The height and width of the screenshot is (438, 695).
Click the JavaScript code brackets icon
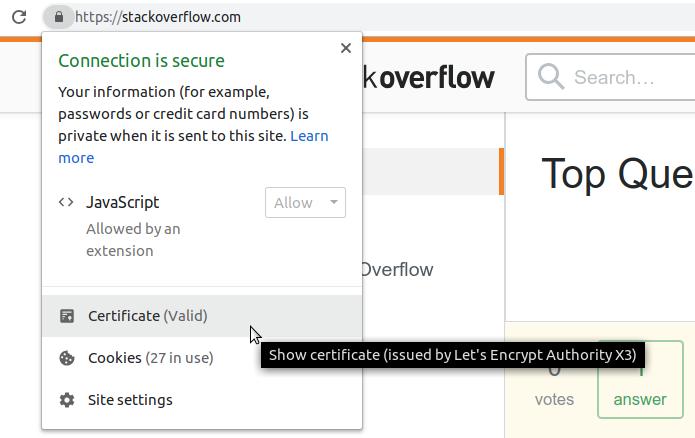66,202
